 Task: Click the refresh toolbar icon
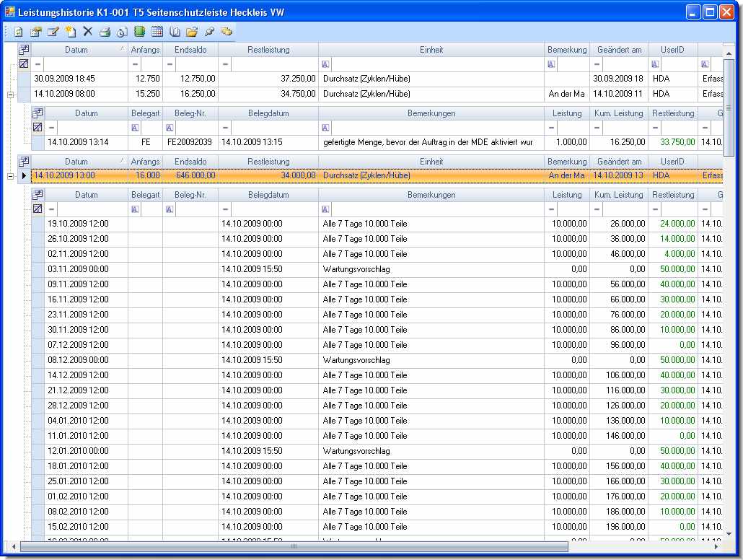click(x=19, y=32)
